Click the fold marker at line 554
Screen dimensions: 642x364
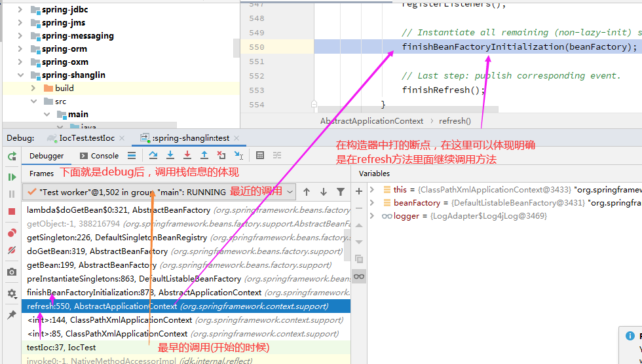[314, 104]
